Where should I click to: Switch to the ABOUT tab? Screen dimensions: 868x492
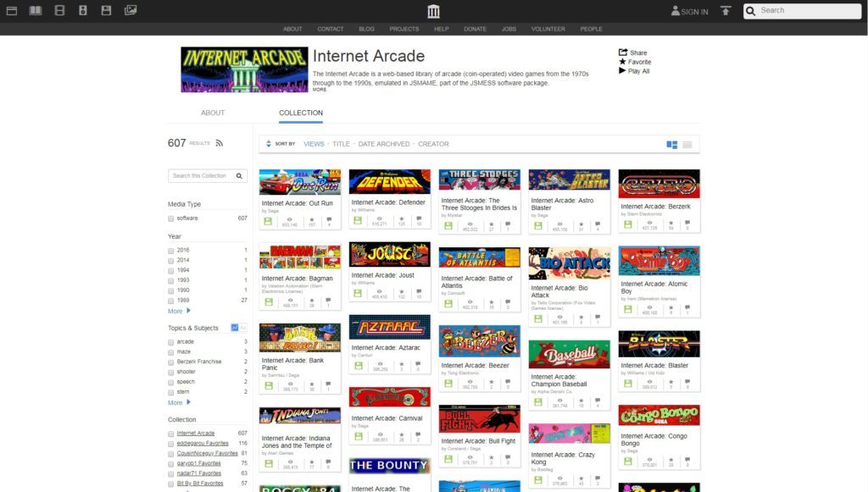(213, 113)
